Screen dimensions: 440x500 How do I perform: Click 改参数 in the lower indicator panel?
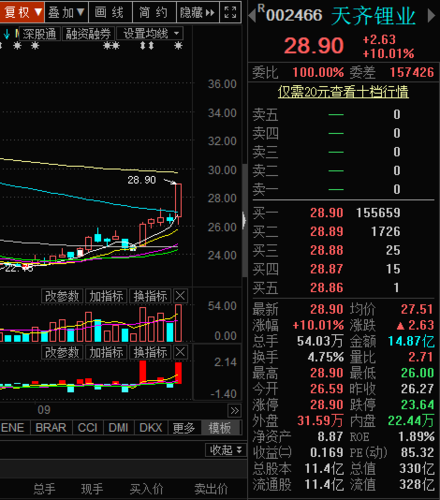[62, 352]
